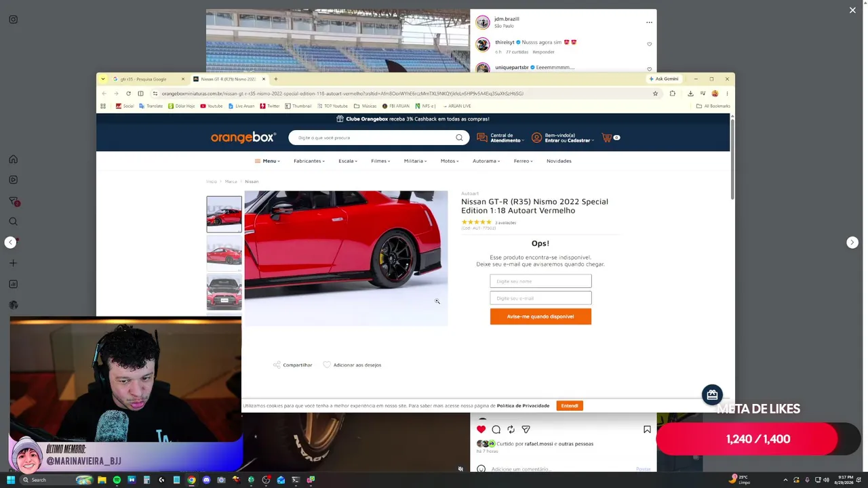Open the Twitter bookmark
This screenshot has width=868, height=488.
pos(269,106)
